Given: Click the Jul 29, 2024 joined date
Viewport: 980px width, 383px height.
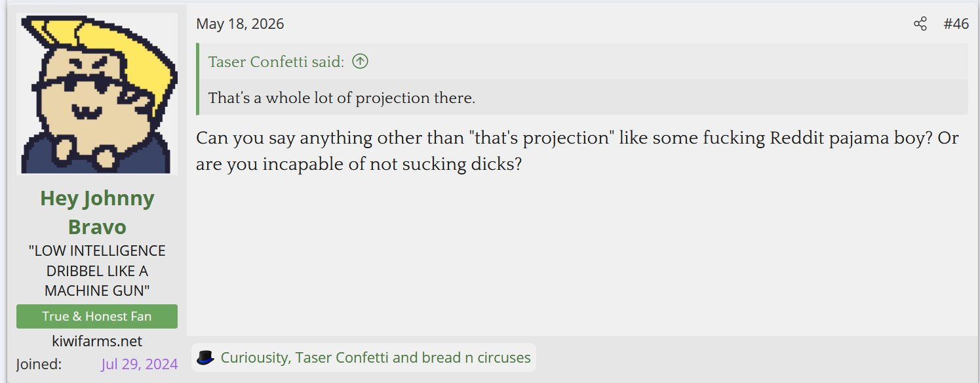Looking at the screenshot, I should point(139,364).
